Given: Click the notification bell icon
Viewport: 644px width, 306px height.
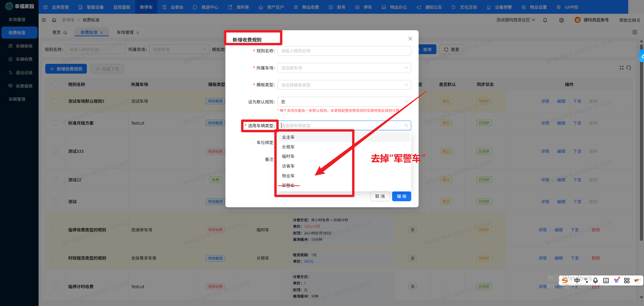Looking at the screenshot, I should pyautogui.click(x=545, y=20).
